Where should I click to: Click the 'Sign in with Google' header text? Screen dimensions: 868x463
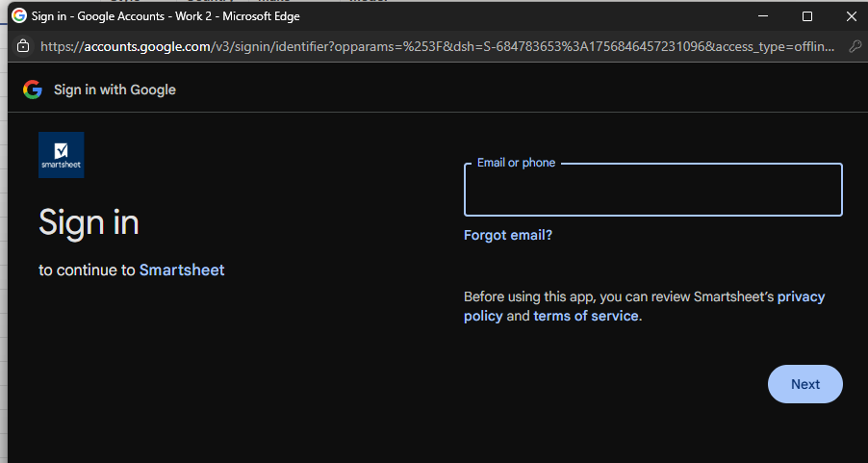tap(115, 90)
